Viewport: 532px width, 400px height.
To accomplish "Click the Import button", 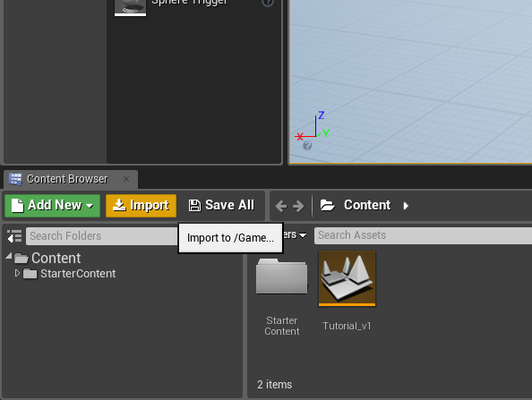I will (141, 206).
